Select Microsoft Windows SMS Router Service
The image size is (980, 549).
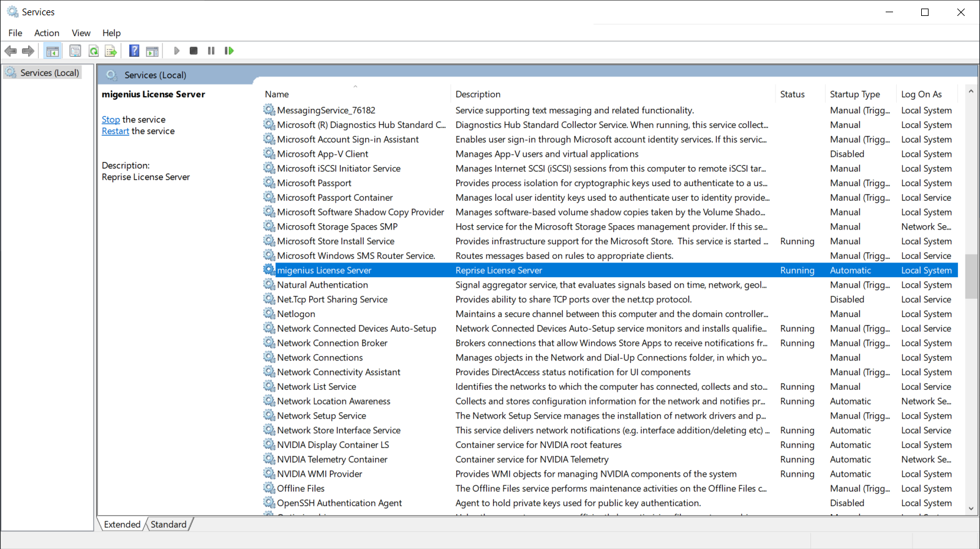tap(356, 256)
